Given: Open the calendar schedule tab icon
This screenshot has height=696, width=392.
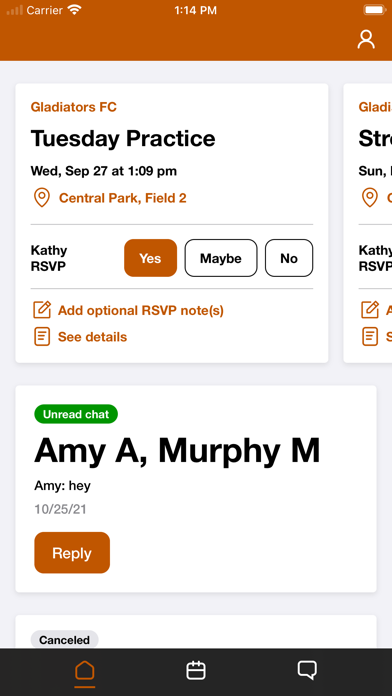Looking at the screenshot, I should click(196, 670).
